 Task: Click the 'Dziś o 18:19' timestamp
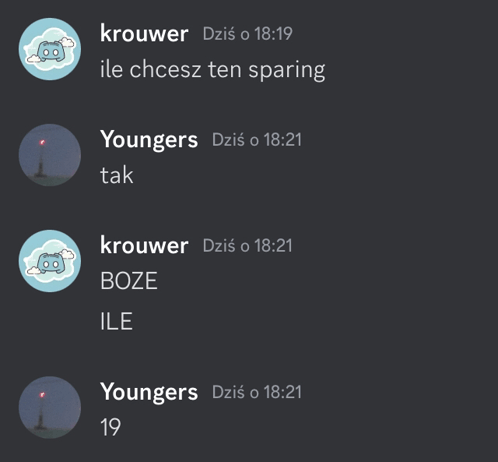pyautogui.click(x=248, y=34)
